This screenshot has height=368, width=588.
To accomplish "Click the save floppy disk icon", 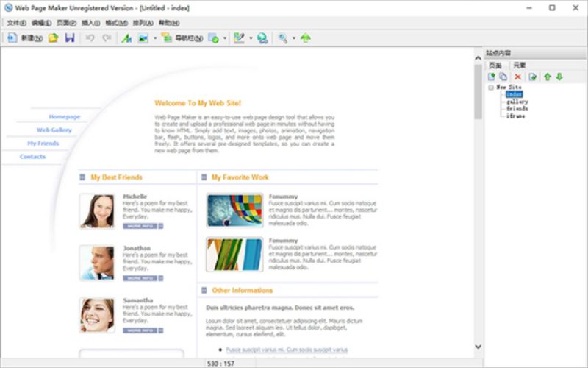I will (x=70, y=38).
